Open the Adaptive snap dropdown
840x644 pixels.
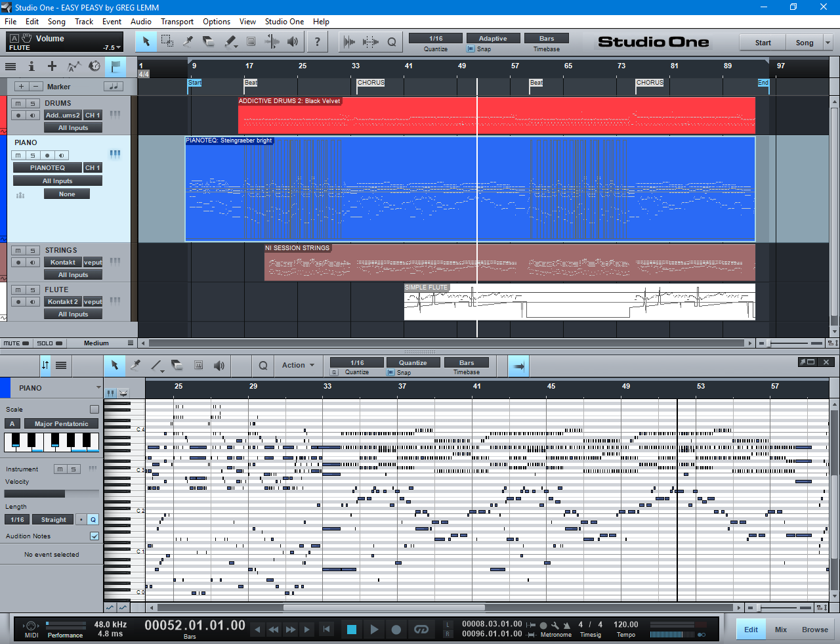[493, 39]
